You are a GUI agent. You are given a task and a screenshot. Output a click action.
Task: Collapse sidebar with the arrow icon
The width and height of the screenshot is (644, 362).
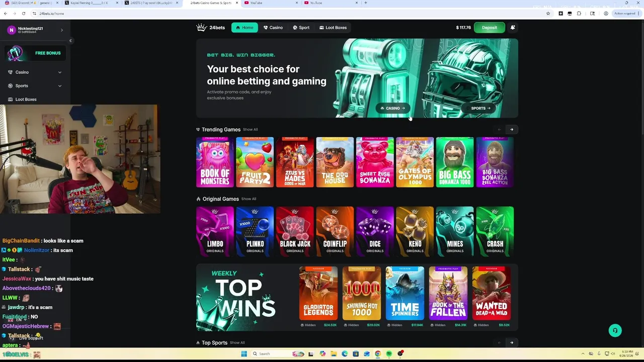70,41
